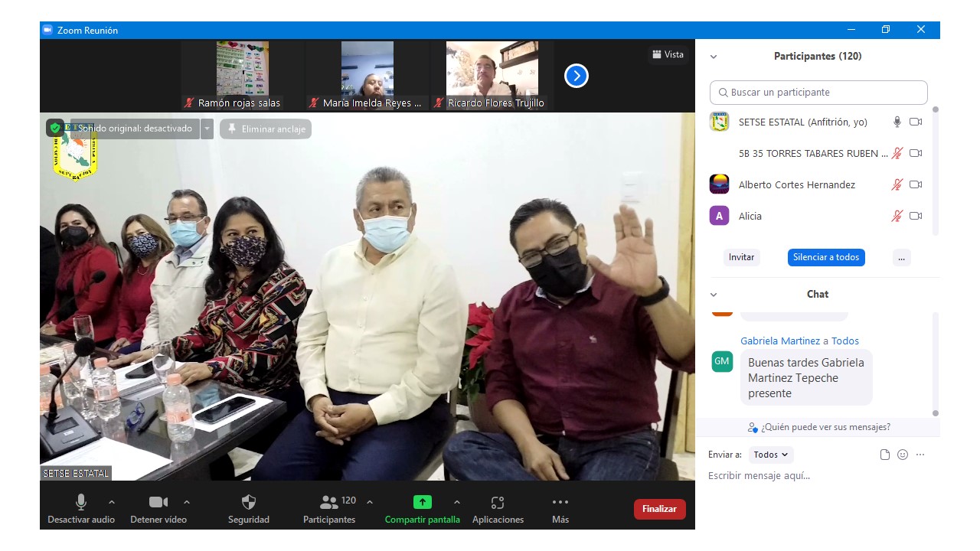Open the Más three-dots menu
Screen dimensions: 980x551
[560, 509]
